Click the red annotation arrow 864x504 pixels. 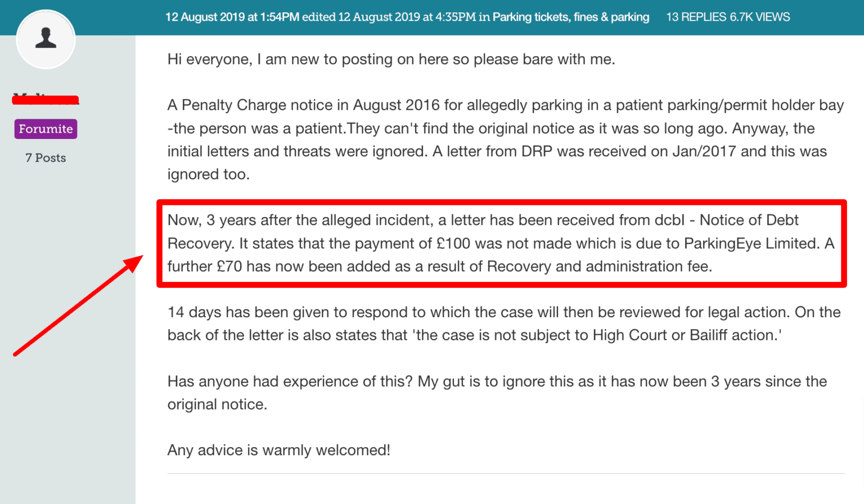coord(79,307)
